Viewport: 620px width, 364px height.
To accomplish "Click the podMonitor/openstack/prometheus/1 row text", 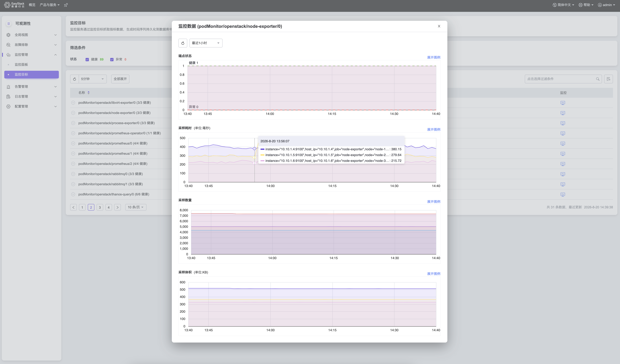I will 113,154.
